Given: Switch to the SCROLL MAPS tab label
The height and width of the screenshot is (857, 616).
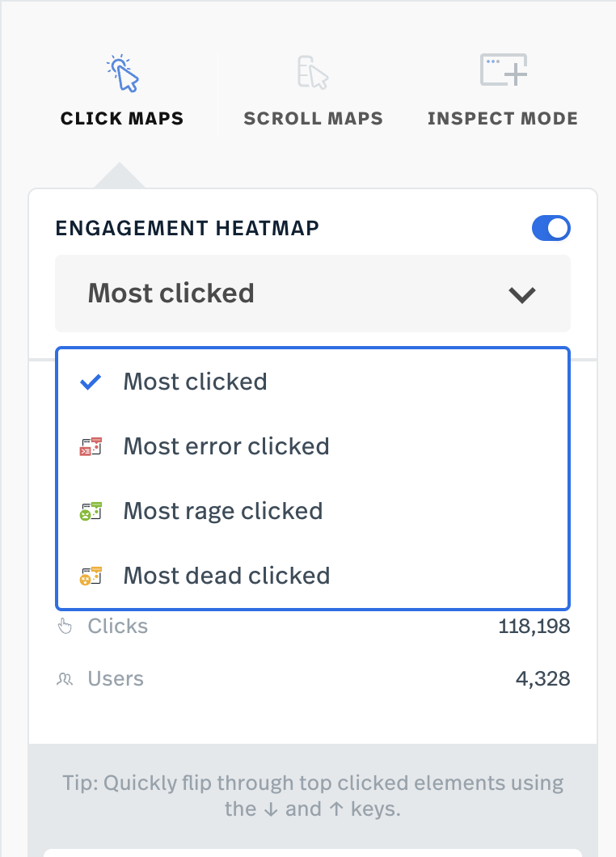Looking at the screenshot, I should coord(313,119).
